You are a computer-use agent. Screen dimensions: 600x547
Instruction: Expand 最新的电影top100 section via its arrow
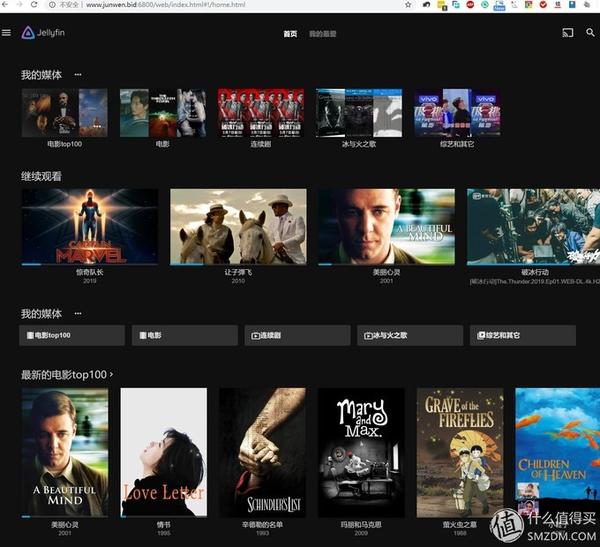pos(111,374)
